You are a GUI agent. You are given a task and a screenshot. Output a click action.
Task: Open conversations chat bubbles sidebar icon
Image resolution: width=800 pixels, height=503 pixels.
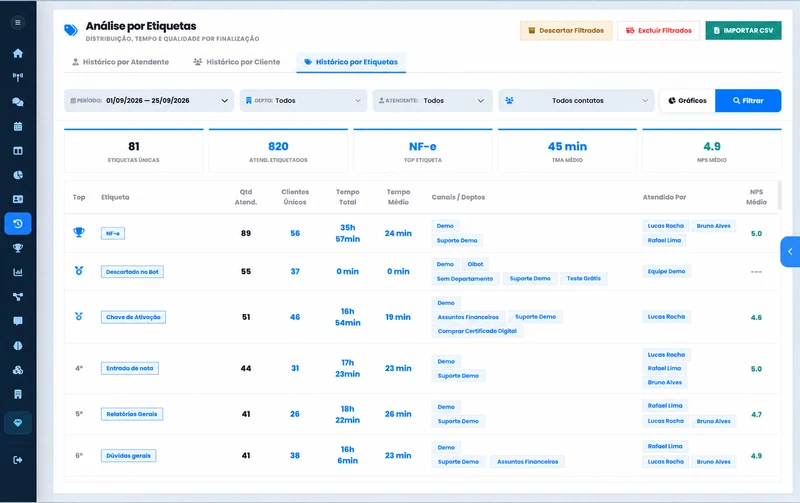(18, 102)
